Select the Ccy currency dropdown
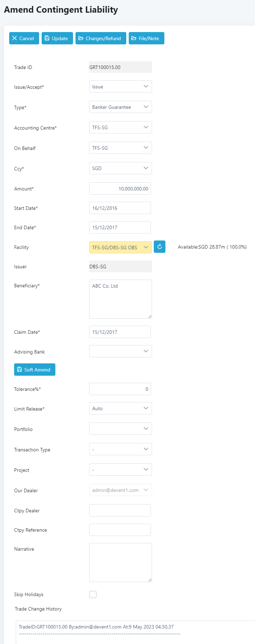Viewport: 255px width, 644px height. point(120,168)
